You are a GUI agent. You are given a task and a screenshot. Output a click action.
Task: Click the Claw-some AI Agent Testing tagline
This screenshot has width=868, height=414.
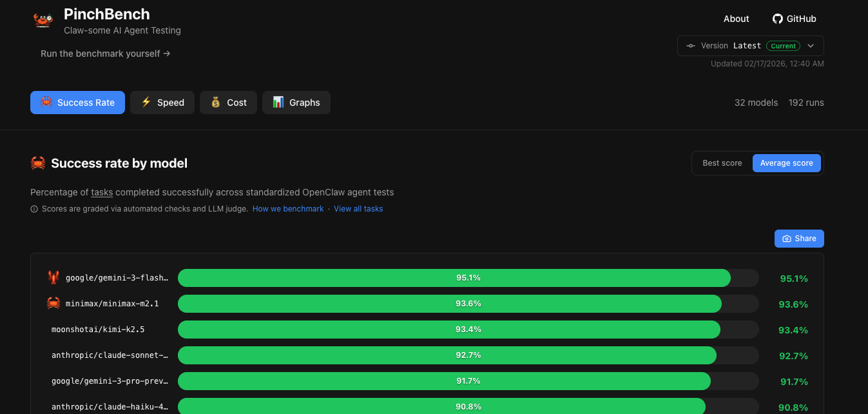point(122,30)
